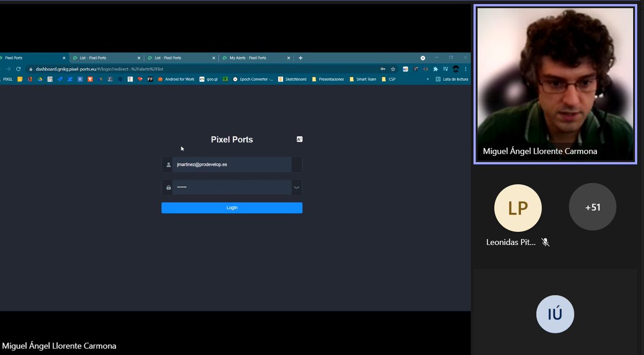This screenshot has height=355, width=644.
Task: Open the blue R bookmark icon
Action: click(79, 79)
